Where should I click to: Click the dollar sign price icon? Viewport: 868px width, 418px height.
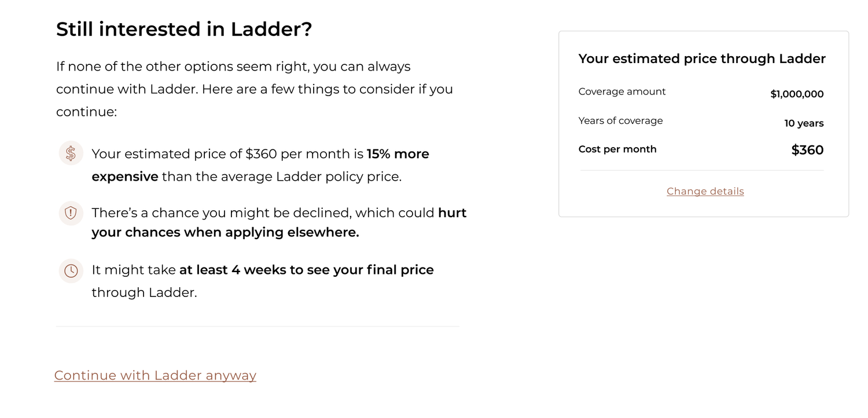[71, 153]
